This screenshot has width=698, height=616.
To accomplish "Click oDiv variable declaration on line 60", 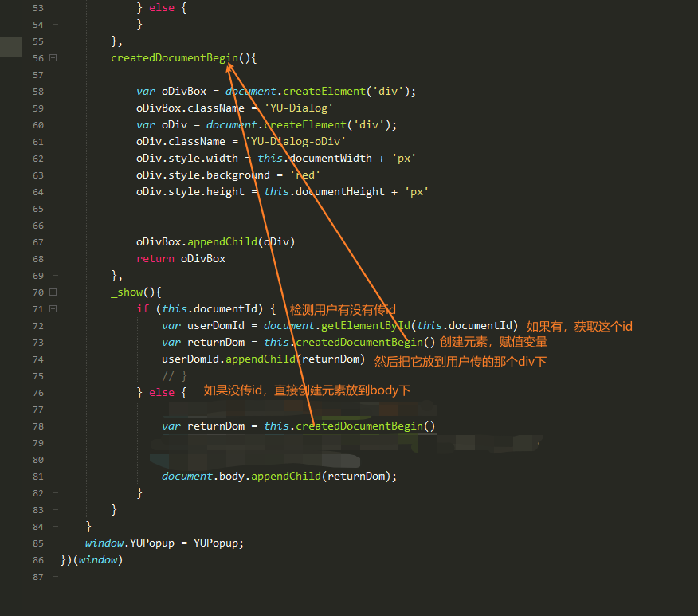I will (x=174, y=125).
